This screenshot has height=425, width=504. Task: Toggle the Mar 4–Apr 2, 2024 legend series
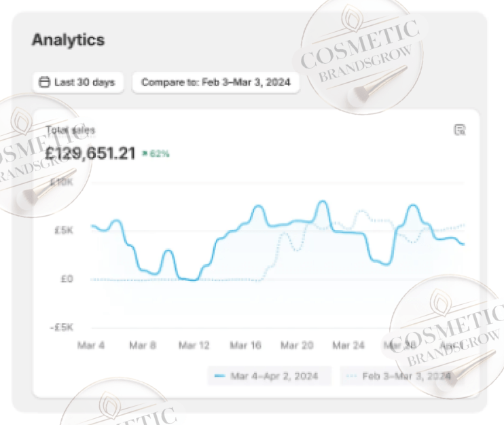click(x=270, y=375)
